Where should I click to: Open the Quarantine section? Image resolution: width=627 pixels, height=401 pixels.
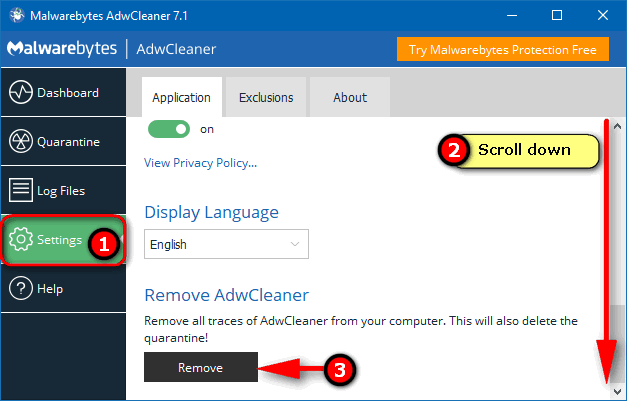coord(63,142)
